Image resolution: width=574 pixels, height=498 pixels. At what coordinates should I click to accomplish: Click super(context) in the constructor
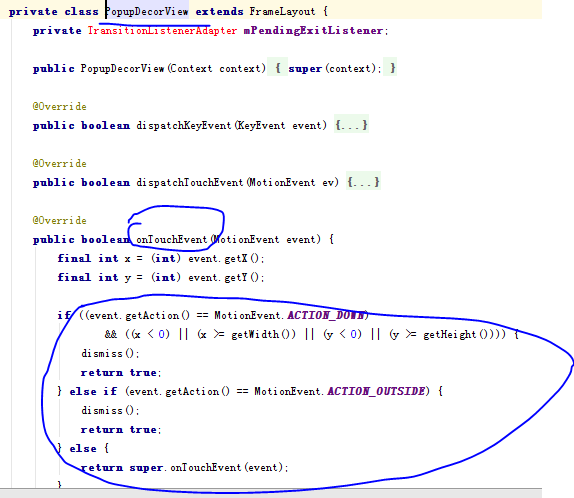pos(332,68)
